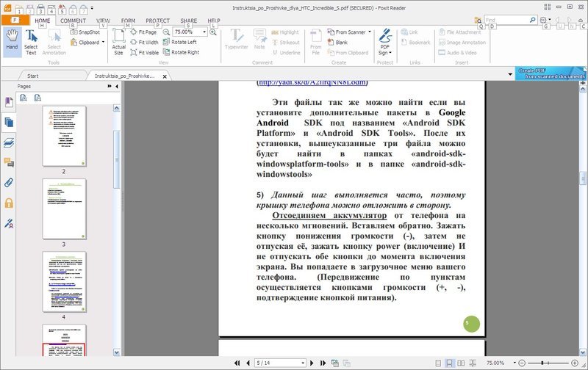Image resolution: width=588 pixels, height=370 pixels.
Task: Go to the last page
Action: [x=323, y=363]
